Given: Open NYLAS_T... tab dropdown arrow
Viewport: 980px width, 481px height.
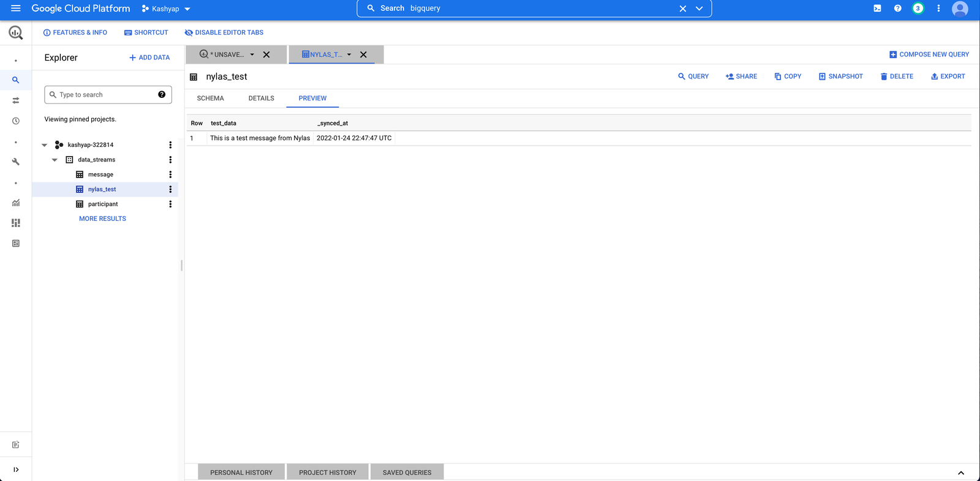Looking at the screenshot, I should pyautogui.click(x=349, y=54).
